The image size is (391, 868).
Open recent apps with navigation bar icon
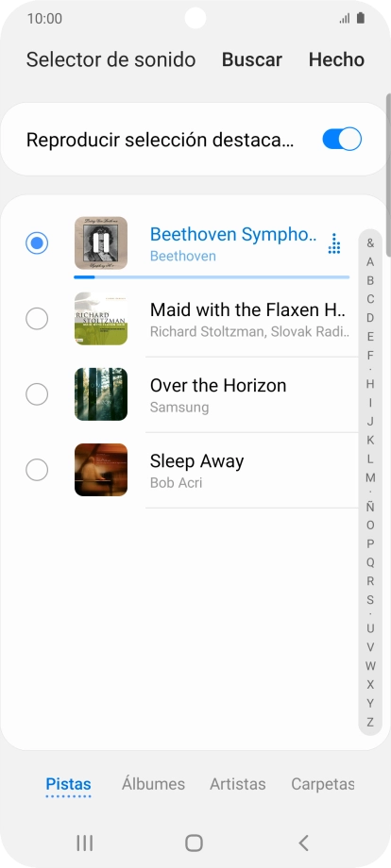tap(84, 843)
